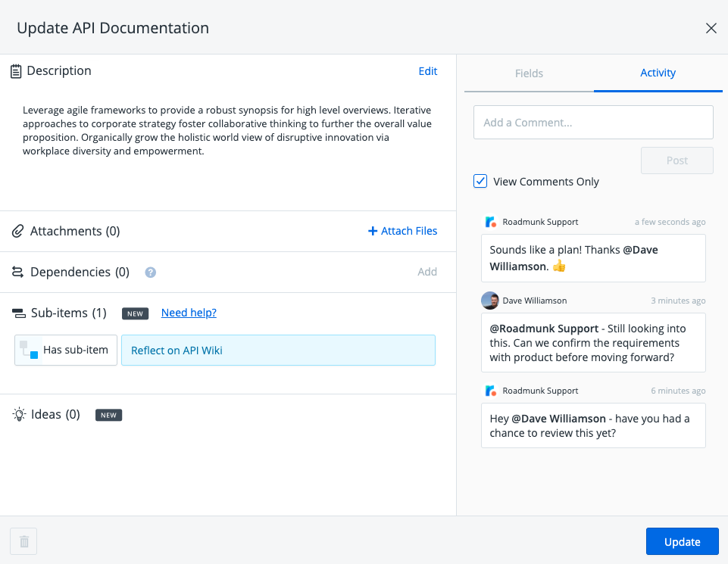Click Attach Files link
The height and width of the screenshot is (564, 728).
coord(402,231)
